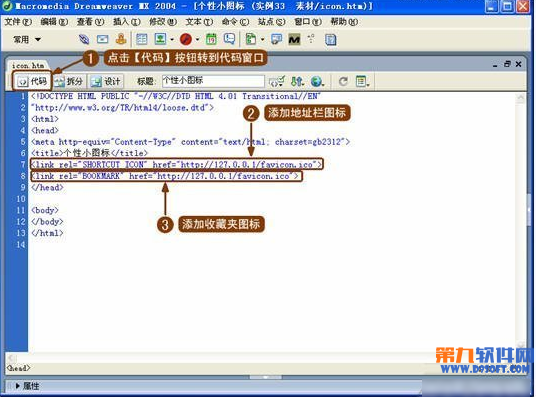Open the 文本 menu

199,22
